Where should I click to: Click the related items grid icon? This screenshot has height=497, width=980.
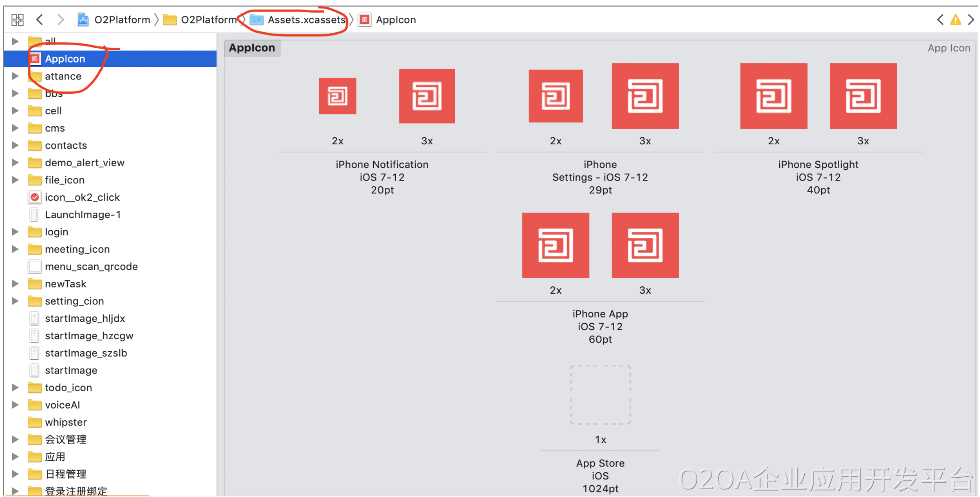click(x=17, y=20)
